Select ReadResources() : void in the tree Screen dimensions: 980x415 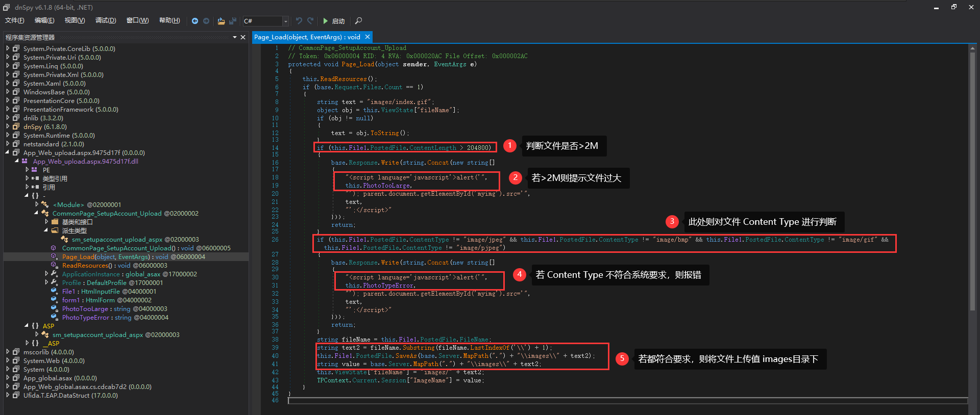(x=115, y=265)
